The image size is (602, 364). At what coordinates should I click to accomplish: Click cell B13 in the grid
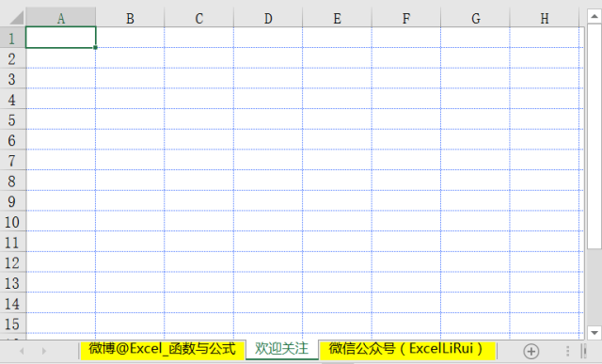tap(130, 282)
